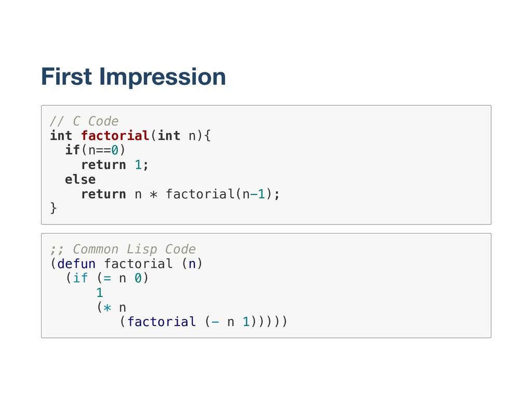Click the closing curly brace of C function
The image size is (532, 400).
[x=54, y=209]
